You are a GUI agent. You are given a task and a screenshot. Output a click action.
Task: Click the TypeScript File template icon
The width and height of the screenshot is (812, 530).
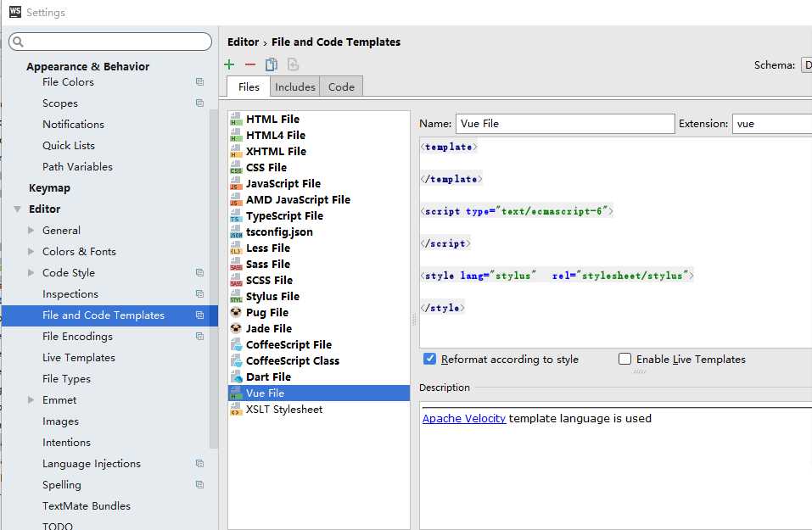coord(236,215)
